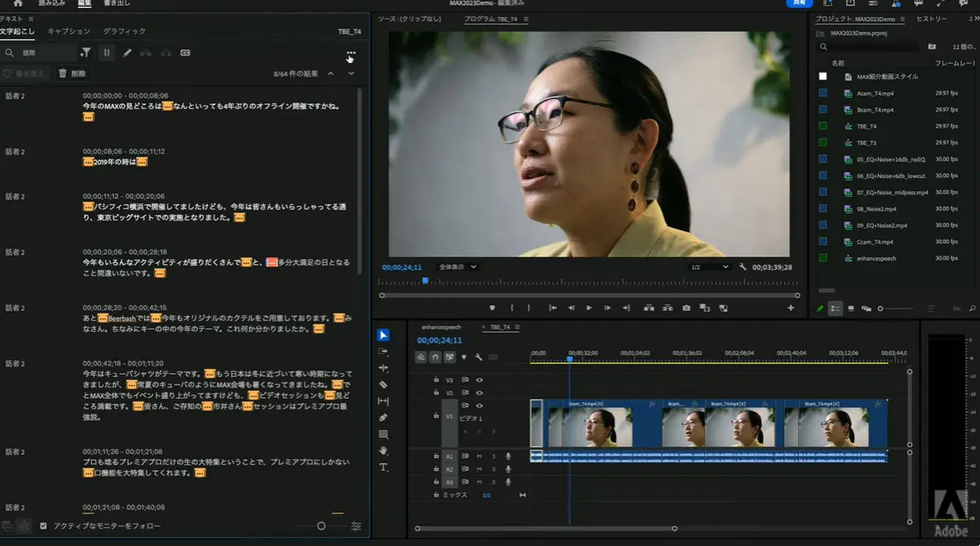Switch to the History panel tab

coord(931,19)
